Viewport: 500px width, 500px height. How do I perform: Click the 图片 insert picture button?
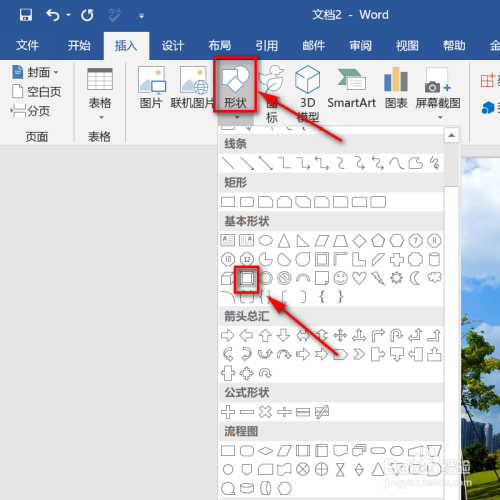(151, 88)
